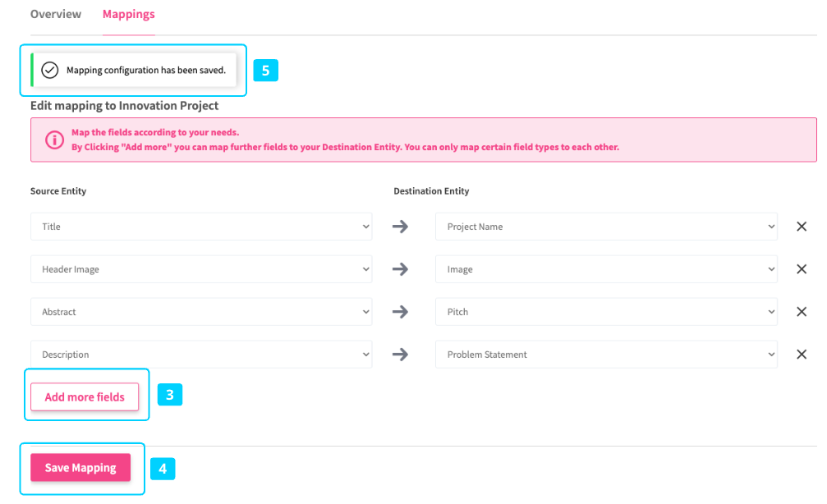The width and height of the screenshot is (827, 504).
Task: Open the Problem Statement destination dropdown
Action: (606, 355)
